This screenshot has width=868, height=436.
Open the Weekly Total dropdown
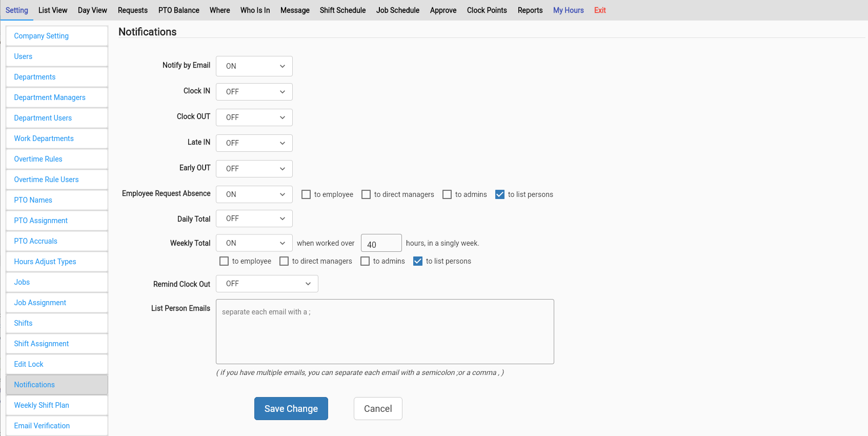[x=254, y=243]
